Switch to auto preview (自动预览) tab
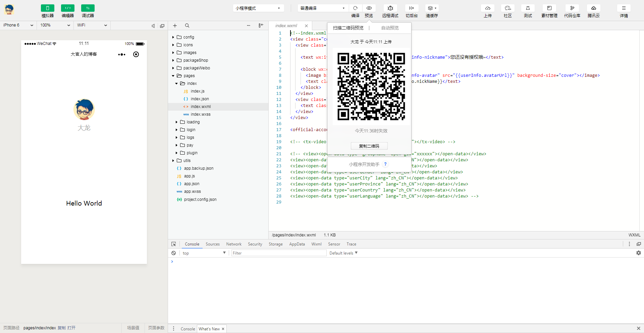 [x=390, y=28]
